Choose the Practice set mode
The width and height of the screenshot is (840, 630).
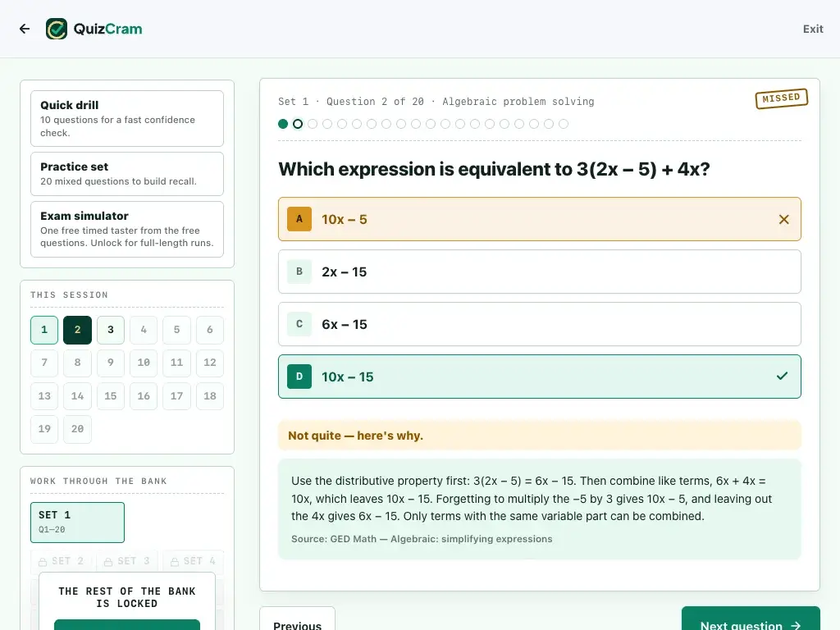tap(127, 174)
